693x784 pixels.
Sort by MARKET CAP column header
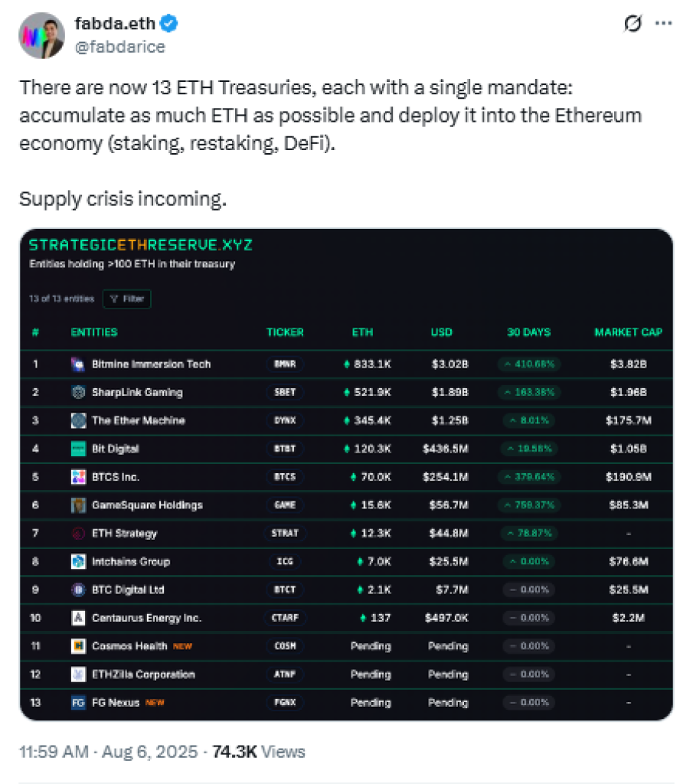tap(628, 332)
